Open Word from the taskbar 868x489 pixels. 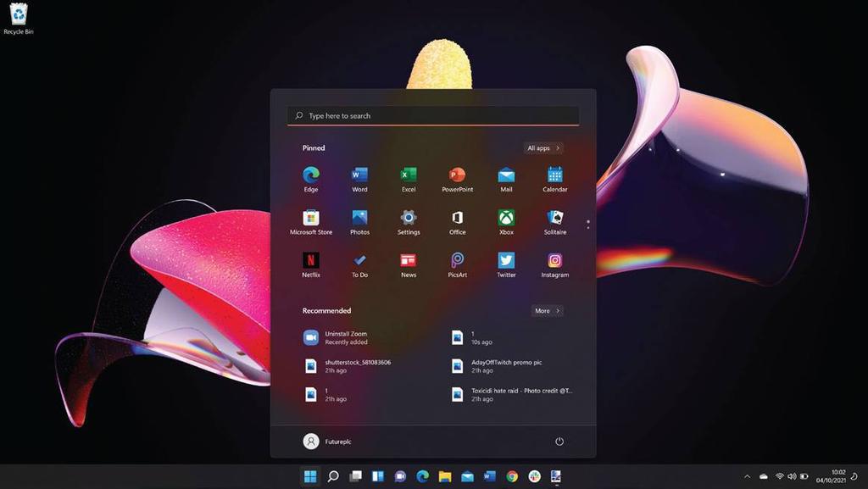(x=489, y=476)
